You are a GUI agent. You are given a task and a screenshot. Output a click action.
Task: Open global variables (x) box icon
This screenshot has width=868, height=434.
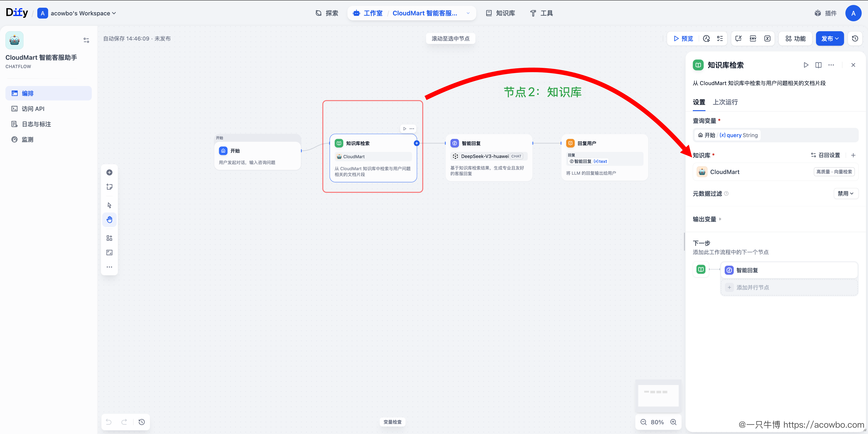pos(767,38)
